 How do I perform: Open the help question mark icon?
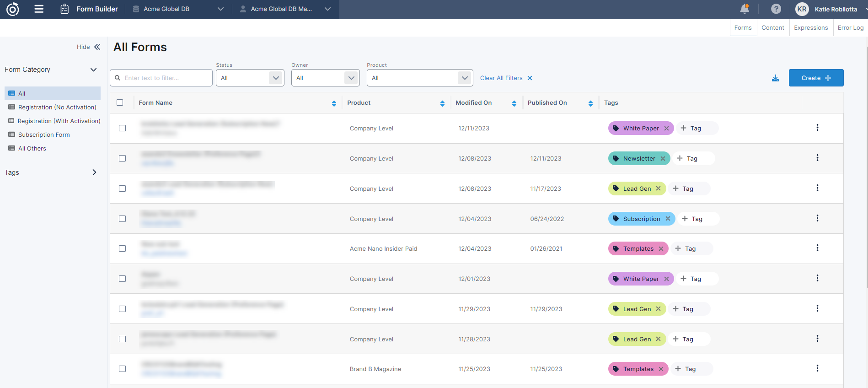click(x=776, y=9)
